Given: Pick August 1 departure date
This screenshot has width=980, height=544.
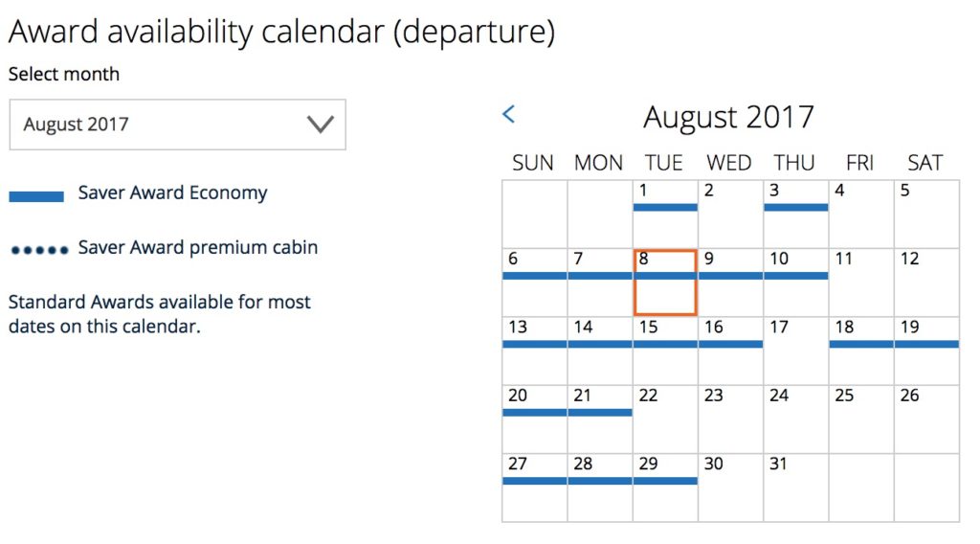Looking at the screenshot, I should point(664,214).
